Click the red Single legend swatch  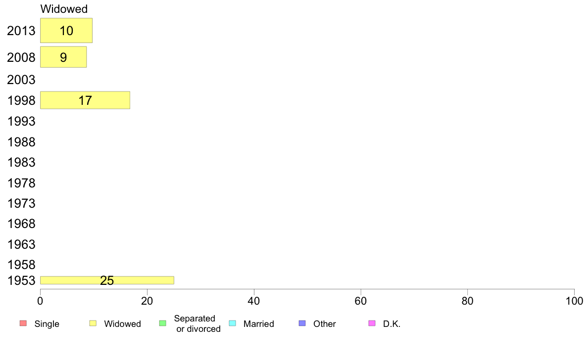(x=23, y=323)
